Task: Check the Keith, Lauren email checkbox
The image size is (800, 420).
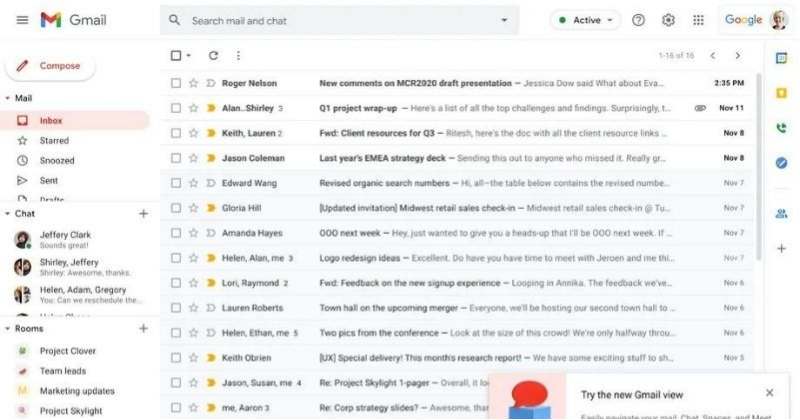Action: (x=176, y=133)
